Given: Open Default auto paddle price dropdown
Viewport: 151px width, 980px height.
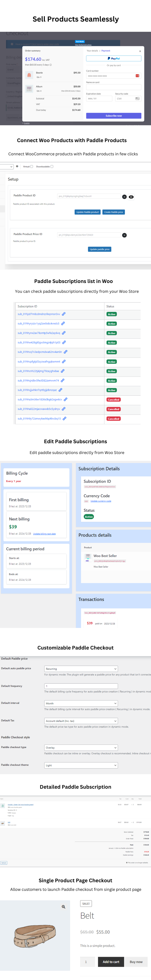Looking at the screenshot, I should pos(81,669).
